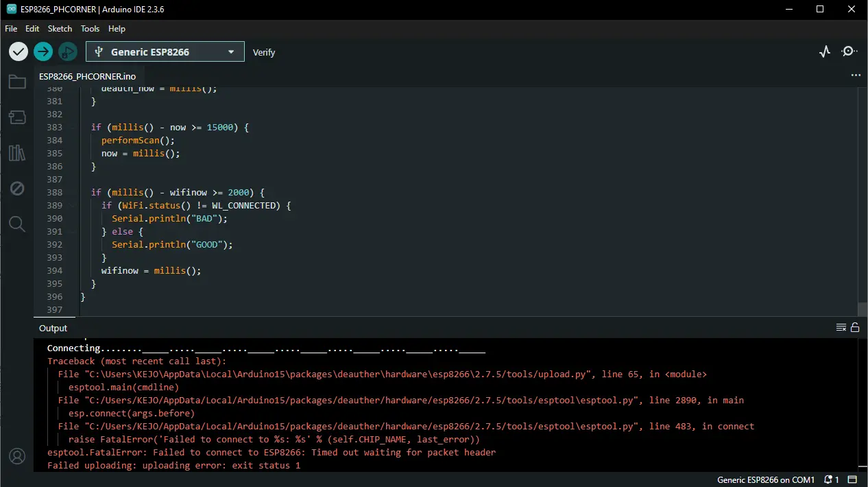Click 'esp.connect(args.before)' output line
Screen dimensions: 868x487
coord(132,414)
